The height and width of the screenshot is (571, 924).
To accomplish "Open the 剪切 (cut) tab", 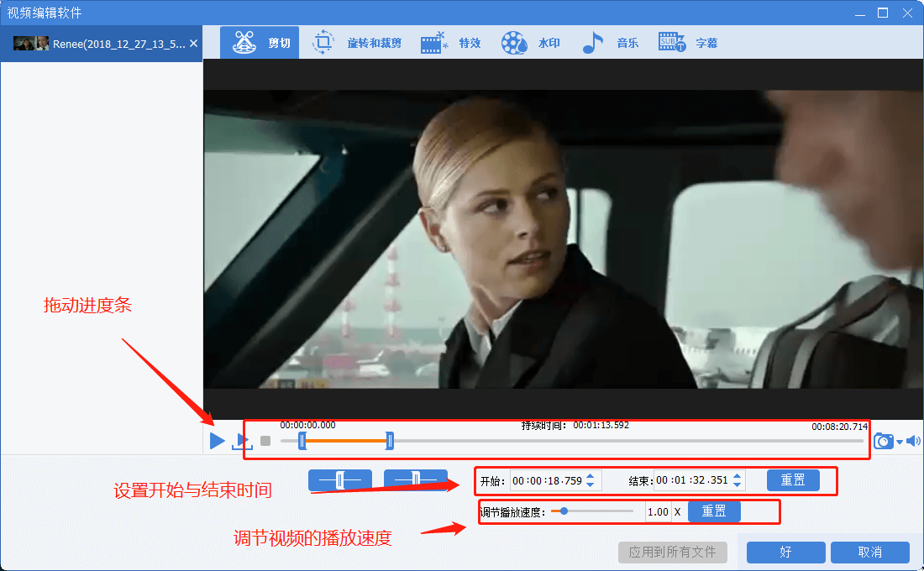I will tap(260, 43).
